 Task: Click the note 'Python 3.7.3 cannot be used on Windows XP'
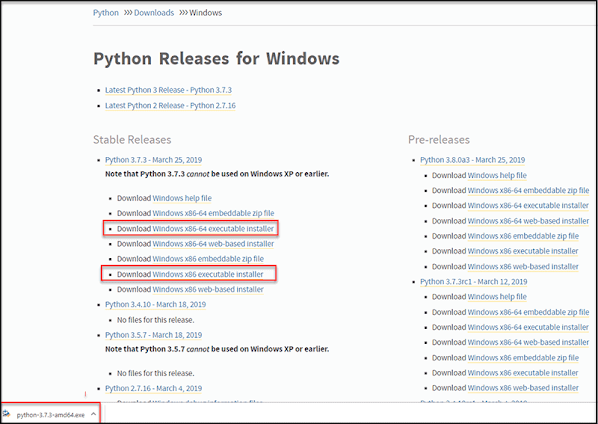[x=217, y=174]
